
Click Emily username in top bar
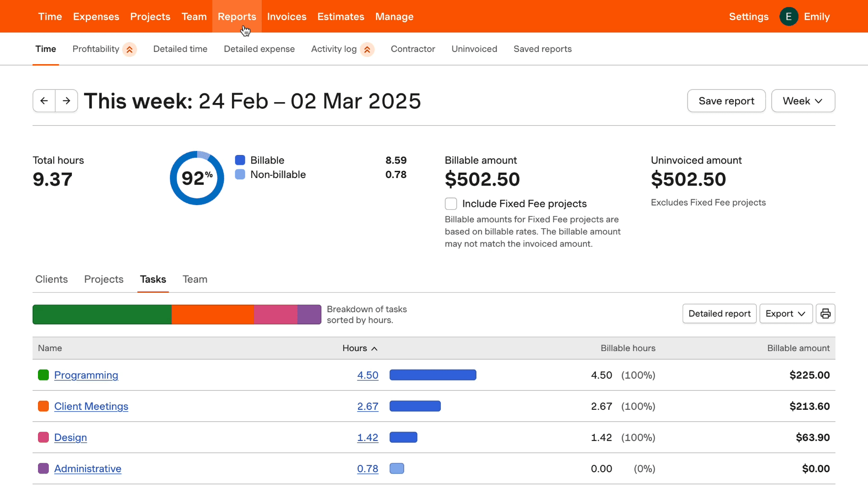click(x=816, y=17)
